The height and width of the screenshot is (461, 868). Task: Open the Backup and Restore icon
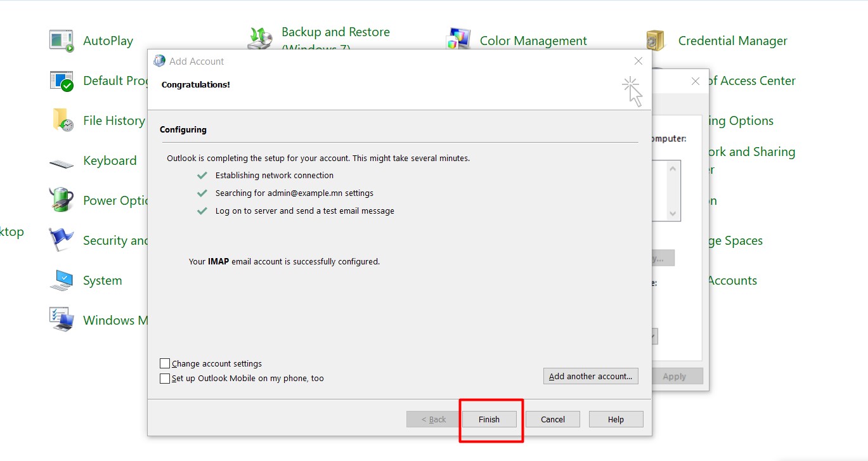pyautogui.click(x=260, y=38)
